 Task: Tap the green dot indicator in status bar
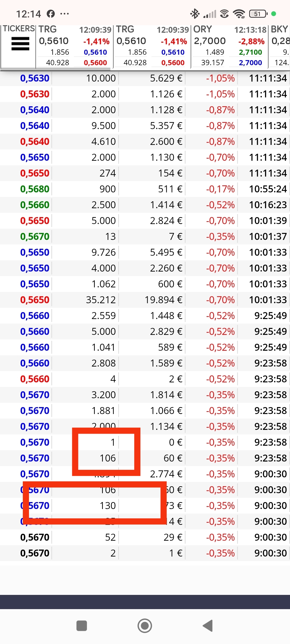coord(274,14)
